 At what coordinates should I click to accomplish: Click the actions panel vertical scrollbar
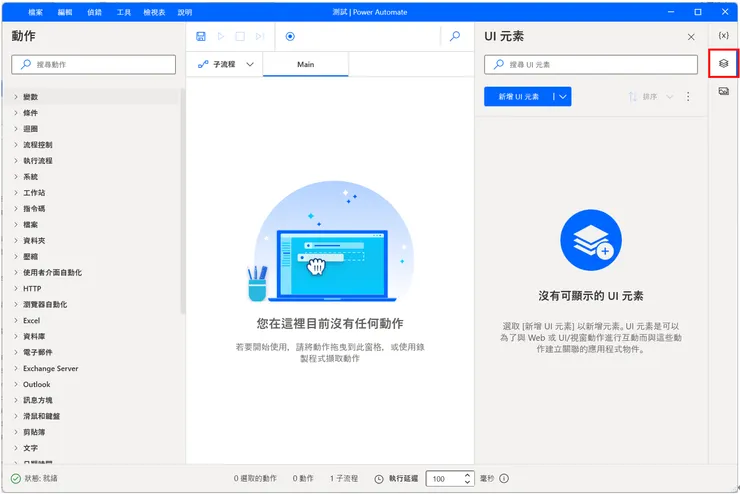coord(183,202)
